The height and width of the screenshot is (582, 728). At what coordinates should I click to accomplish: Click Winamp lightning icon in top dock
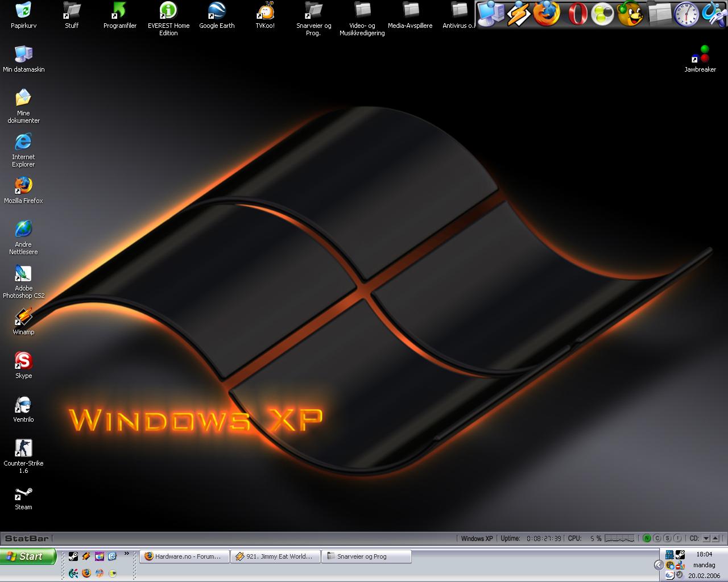pos(518,14)
